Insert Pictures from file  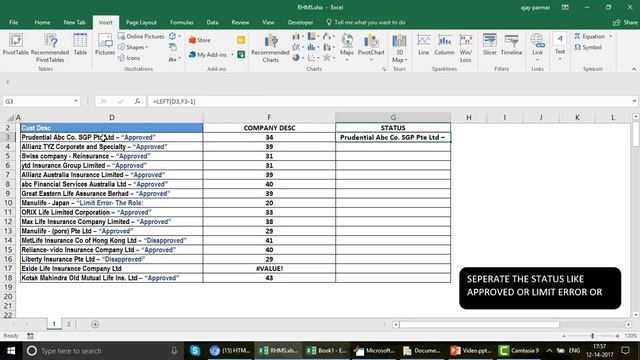105,44
